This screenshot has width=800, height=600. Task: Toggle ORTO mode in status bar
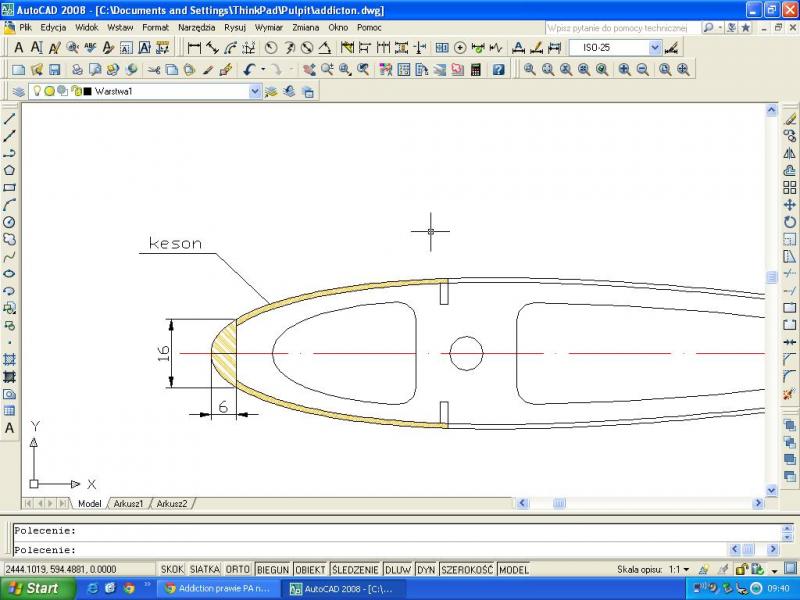tap(237, 569)
